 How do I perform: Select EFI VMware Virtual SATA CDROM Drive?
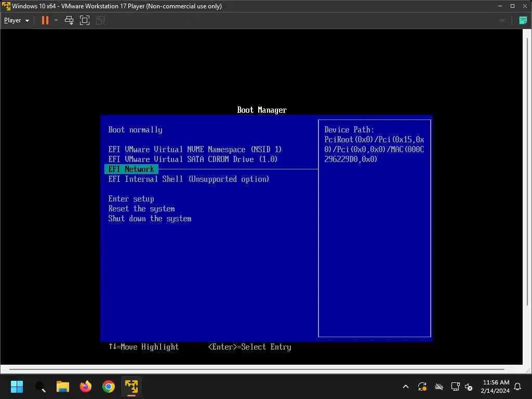pyautogui.click(x=193, y=159)
